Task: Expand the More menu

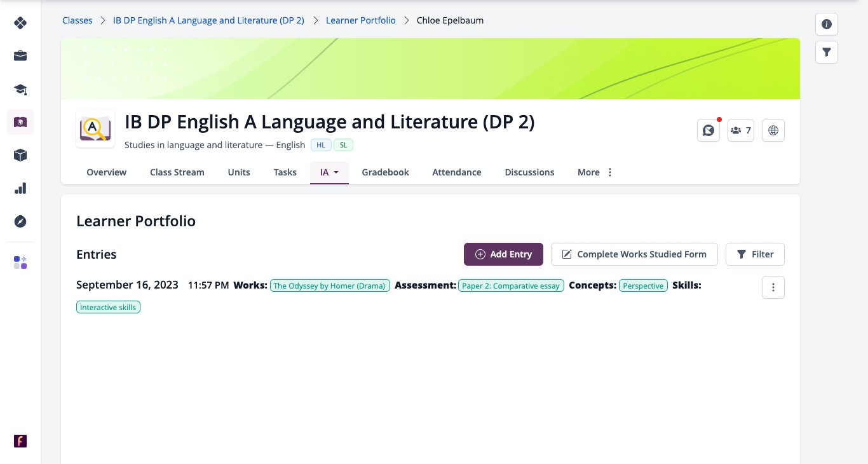Action: click(595, 172)
